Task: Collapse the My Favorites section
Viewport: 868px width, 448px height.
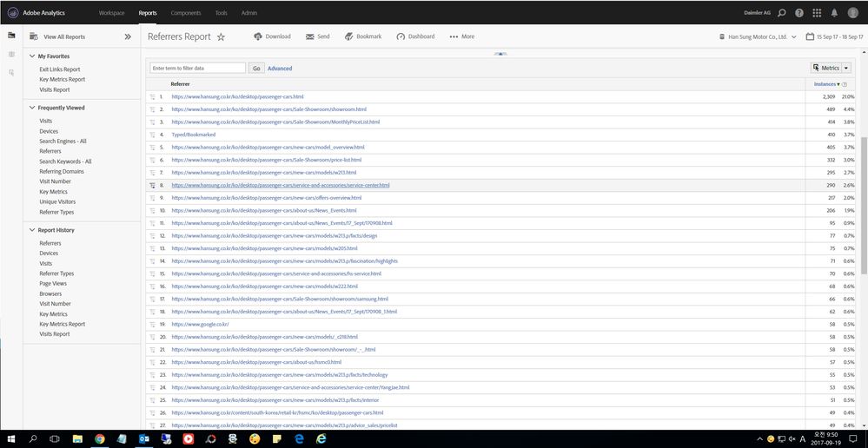Action: point(31,56)
